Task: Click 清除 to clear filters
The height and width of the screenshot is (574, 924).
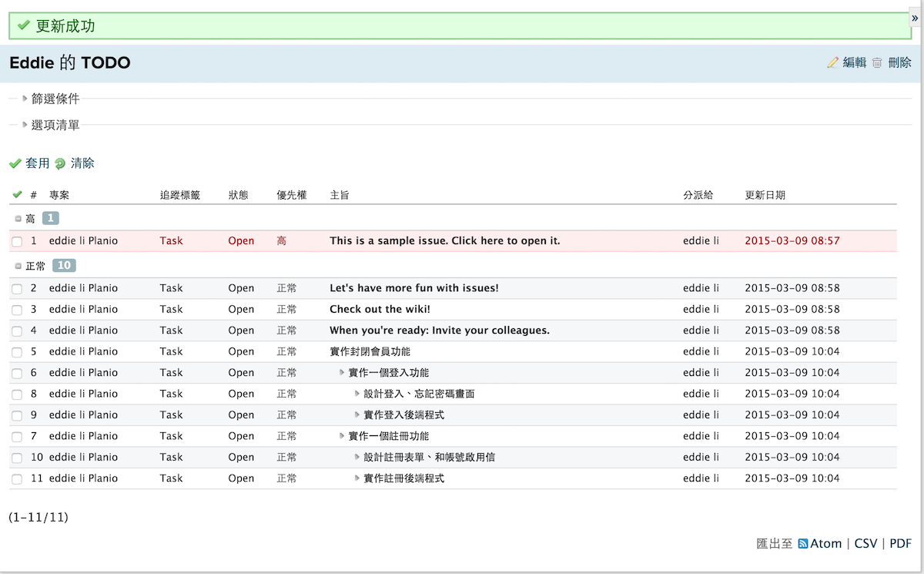Action: pyautogui.click(x=82, y=163)
